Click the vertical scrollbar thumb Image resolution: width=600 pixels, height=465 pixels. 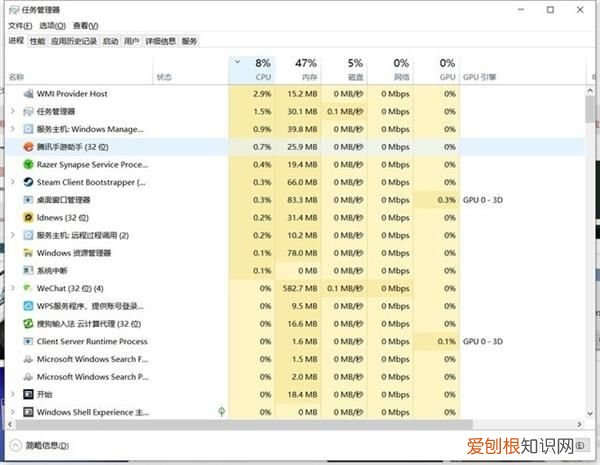pyautogui.click(x=590, y=109)
